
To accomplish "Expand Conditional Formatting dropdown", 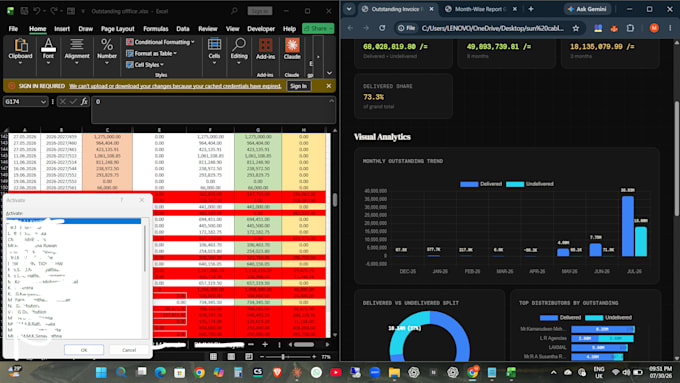I will (x=160, y=42).
